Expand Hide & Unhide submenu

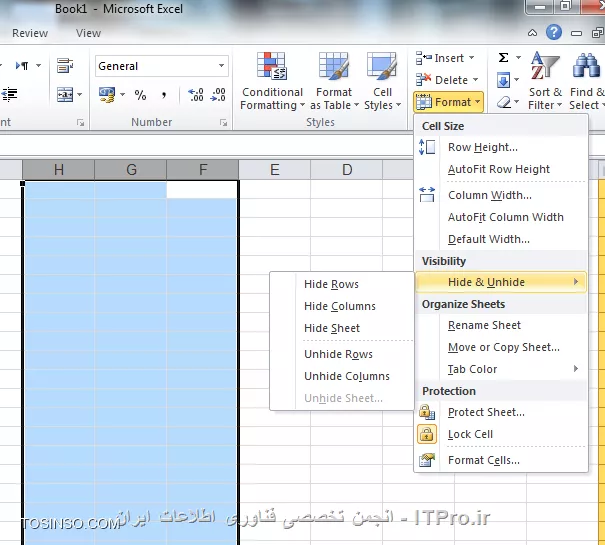point(501,282)
